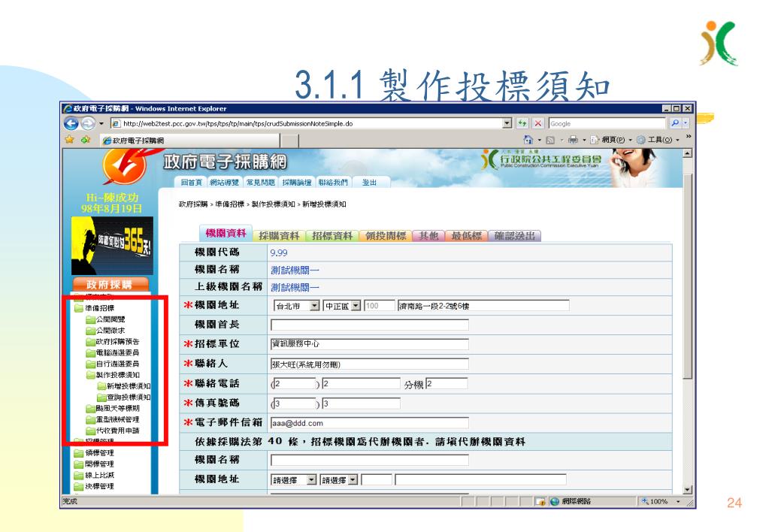Click the 招標單位 field with 資訊服務中心
This screenshot has height=532, width=769.
point(369,344)
